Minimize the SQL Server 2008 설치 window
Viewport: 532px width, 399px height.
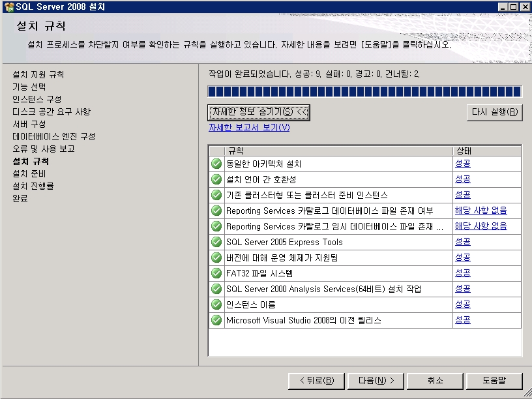pos(503,7)
